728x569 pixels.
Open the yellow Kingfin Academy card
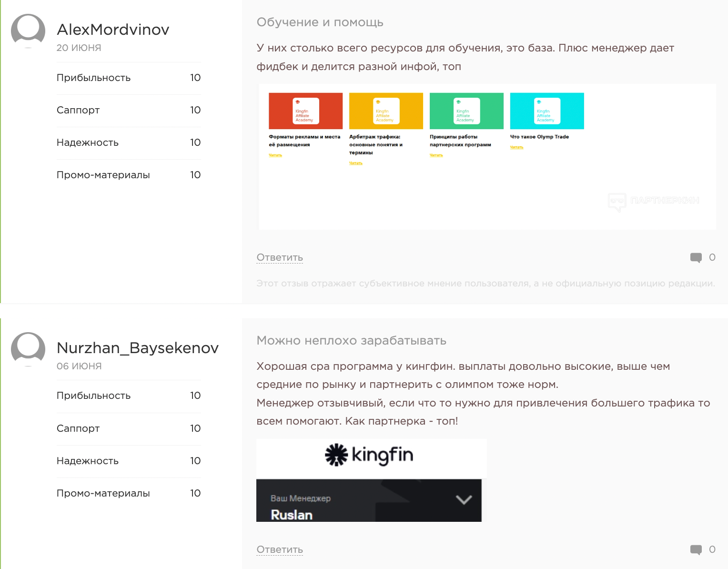pos(386,111)
